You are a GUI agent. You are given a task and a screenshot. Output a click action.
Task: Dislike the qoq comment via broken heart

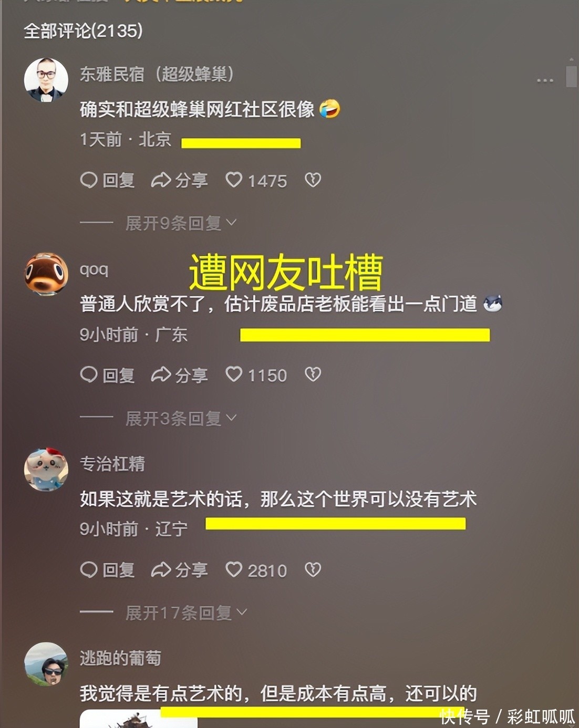[313, 375]
